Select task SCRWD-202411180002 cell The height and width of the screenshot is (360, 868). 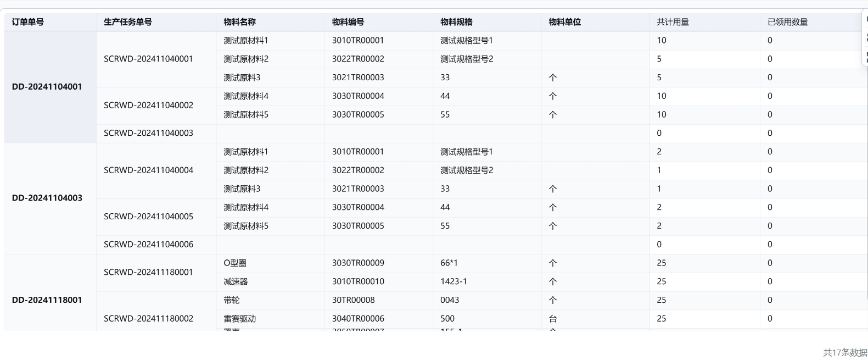tap(148, 319)
